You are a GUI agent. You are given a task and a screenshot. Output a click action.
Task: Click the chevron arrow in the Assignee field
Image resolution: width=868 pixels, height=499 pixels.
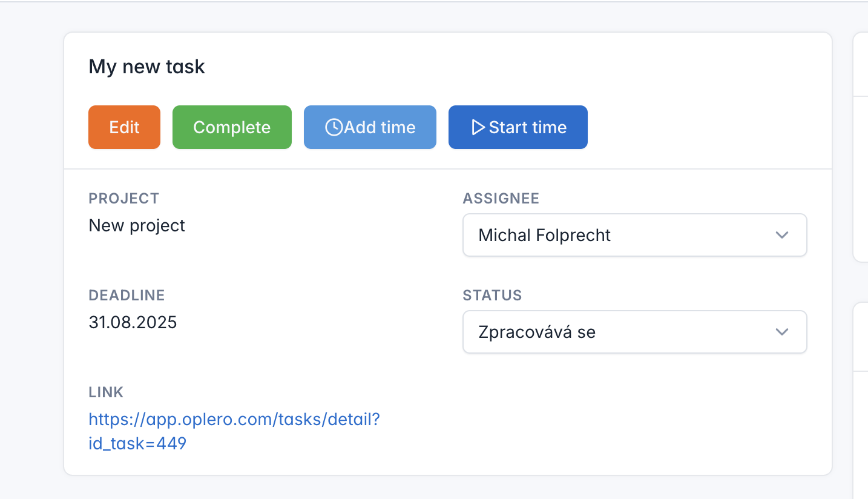point(782,235)
